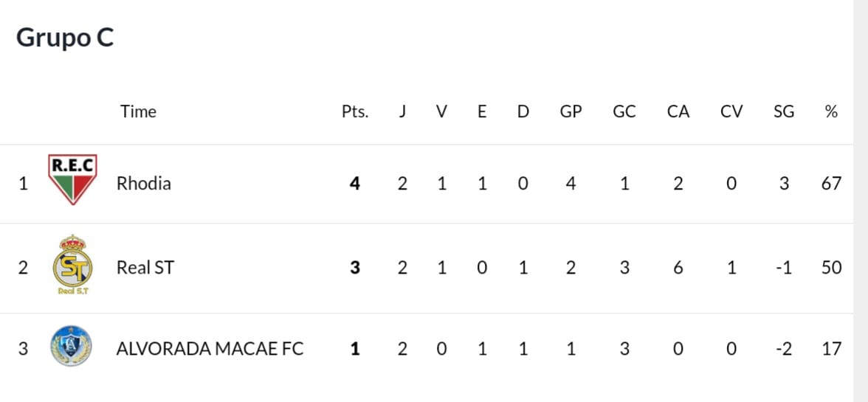Click Real ST's 3 points value

click(355, 267)
